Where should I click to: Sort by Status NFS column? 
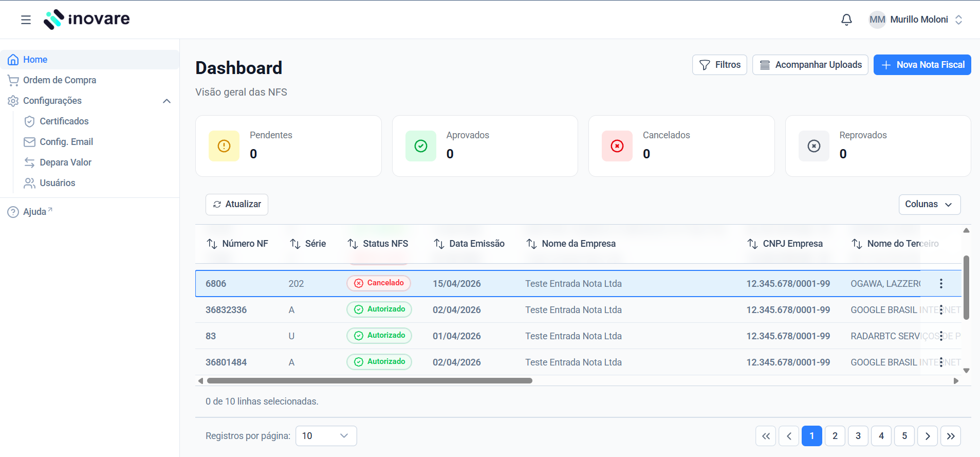click(x=378, y=244)
